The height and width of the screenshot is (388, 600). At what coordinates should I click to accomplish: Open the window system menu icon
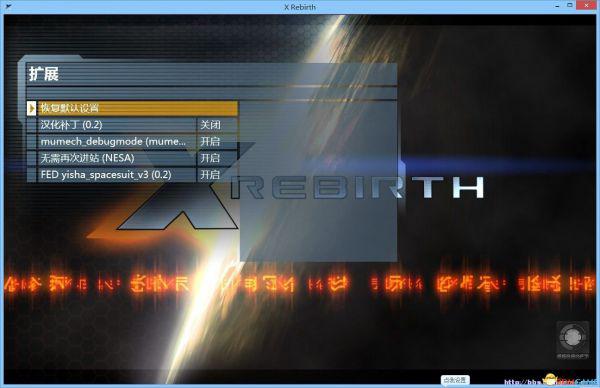8,7
